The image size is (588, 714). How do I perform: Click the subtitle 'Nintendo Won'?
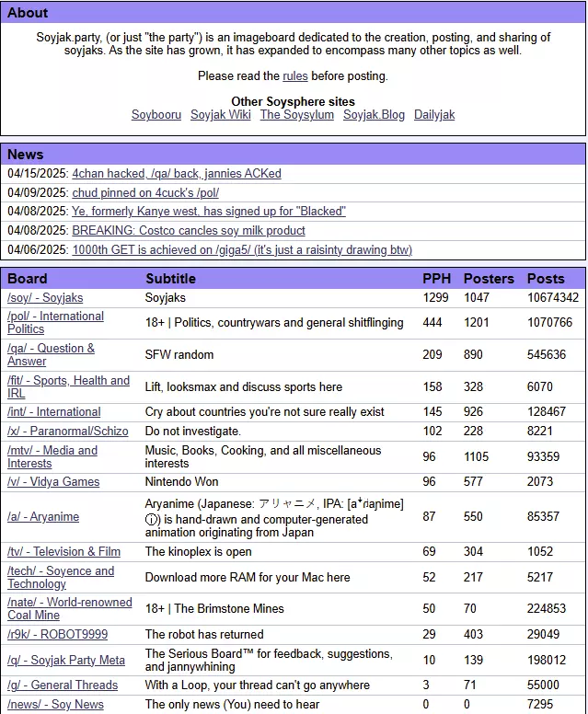[x=181, y=482]
